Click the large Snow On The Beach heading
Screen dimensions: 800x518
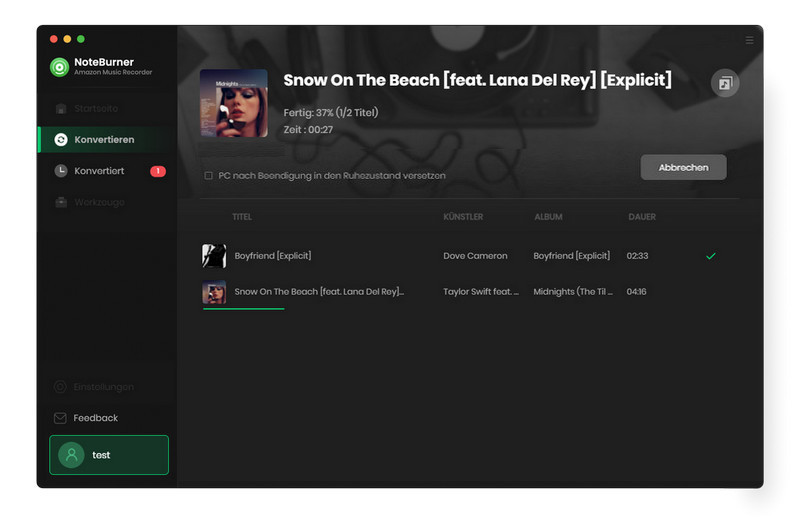point(477,80)
